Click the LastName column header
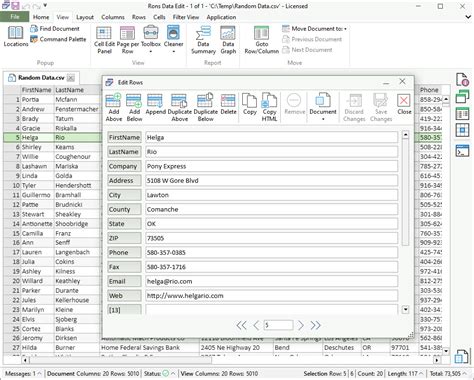Viewport: 474px width, 380px height. coord(77,90)
